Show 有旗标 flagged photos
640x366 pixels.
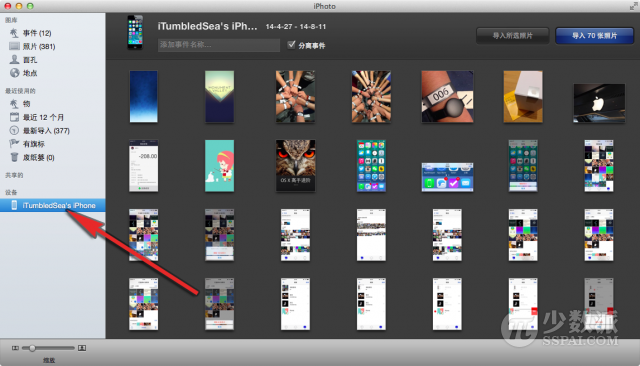27,144
